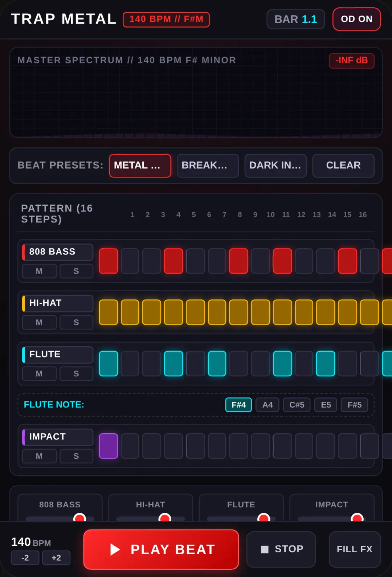Select flute note F#4
Viewport: 392px width, 577px height.
238,405
